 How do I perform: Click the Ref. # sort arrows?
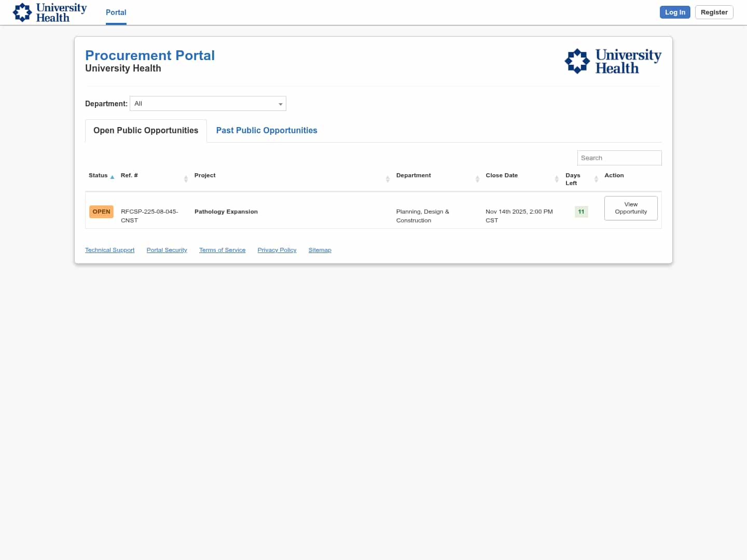(186, 179)
